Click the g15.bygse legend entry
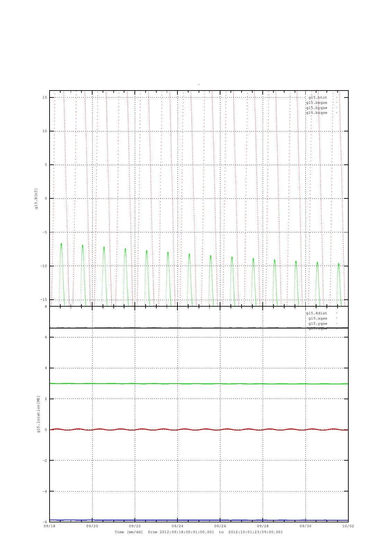The image size is (392, 555). tap(317, 108)
